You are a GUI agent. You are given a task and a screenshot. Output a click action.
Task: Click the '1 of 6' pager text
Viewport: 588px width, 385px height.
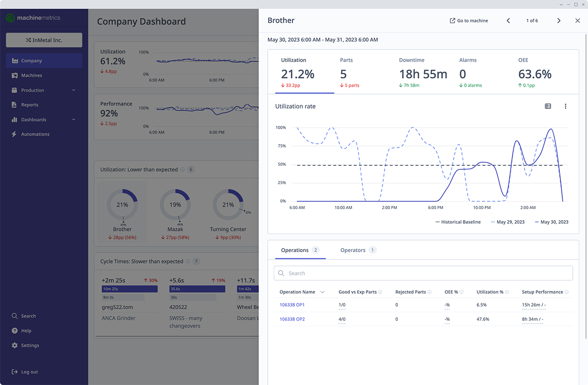(532, 21)
